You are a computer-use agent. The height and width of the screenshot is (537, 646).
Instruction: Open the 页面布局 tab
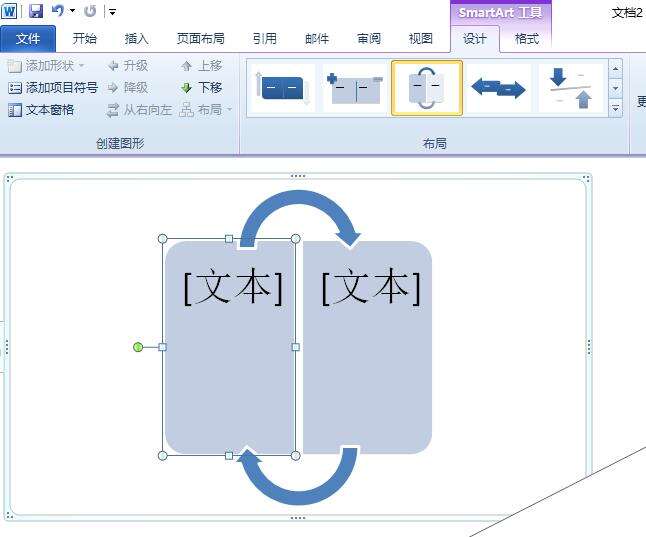(x=201, y=39)
